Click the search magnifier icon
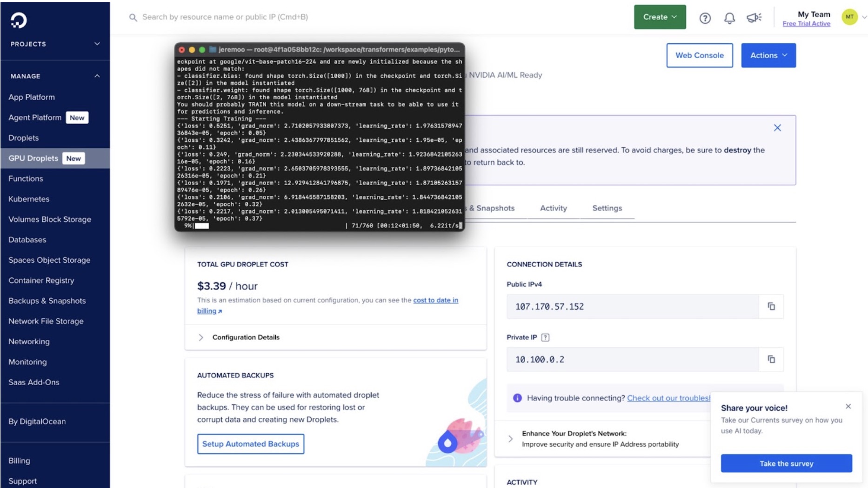Screen dimensions: 868x488 (133, 17)
